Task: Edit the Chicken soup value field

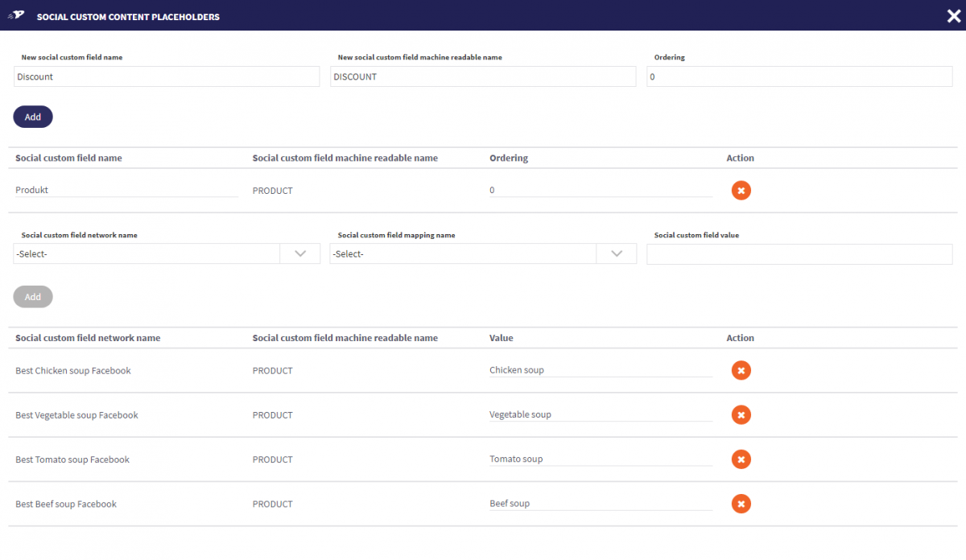Action: (601, 371)
